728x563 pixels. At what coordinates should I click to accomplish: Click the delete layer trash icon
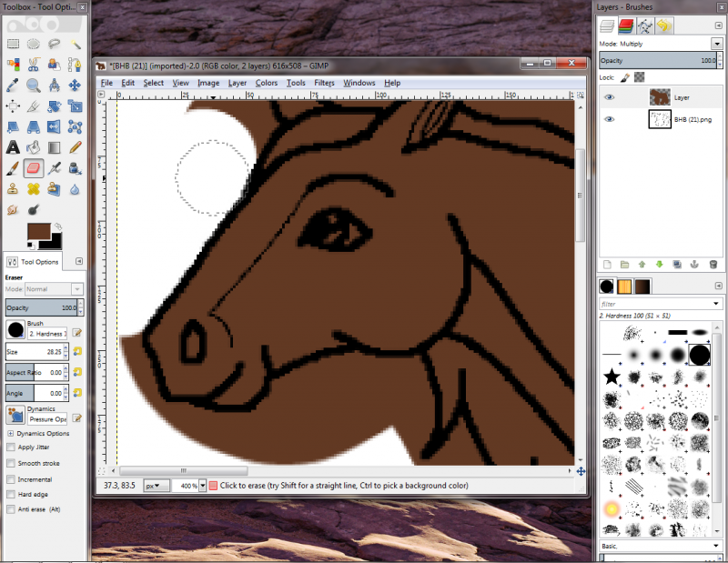coord(713,265)
